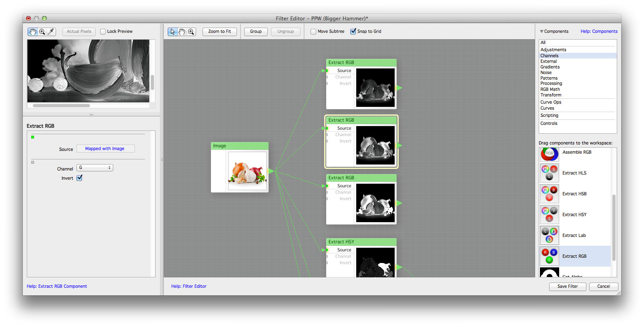The image size is (644, 327).
Task: Select the Curves category
Action: (x=578, y=108)
